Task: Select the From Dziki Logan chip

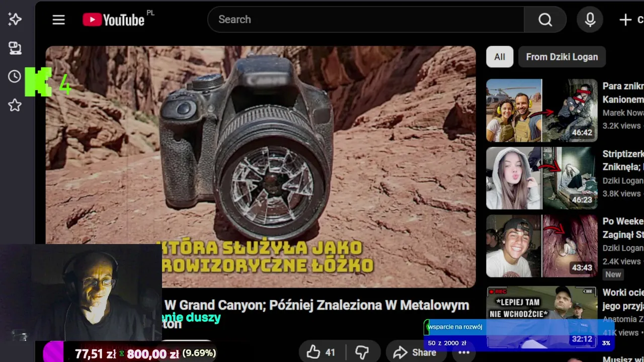Action: click(562, 57)
